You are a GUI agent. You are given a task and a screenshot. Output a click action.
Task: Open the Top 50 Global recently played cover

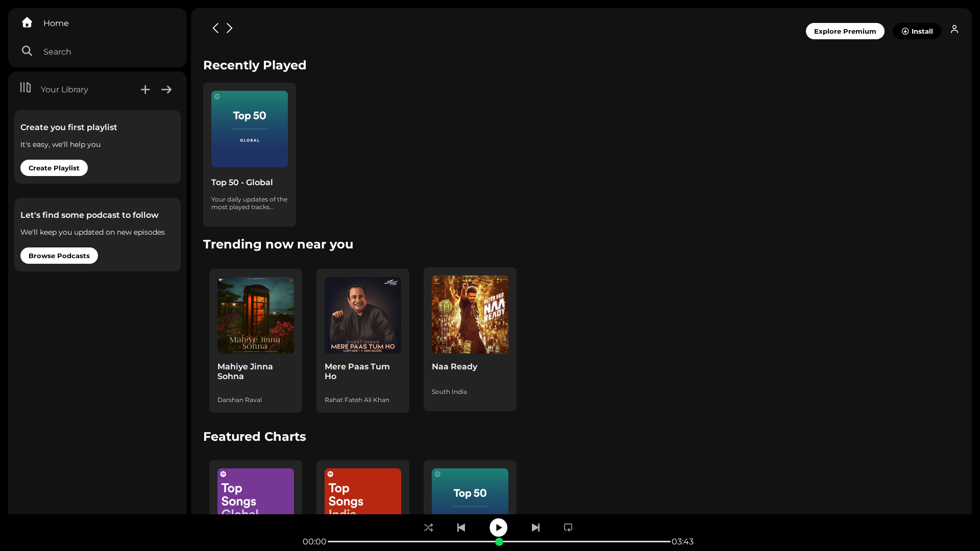pyautogui.click(x=250, y=129)
